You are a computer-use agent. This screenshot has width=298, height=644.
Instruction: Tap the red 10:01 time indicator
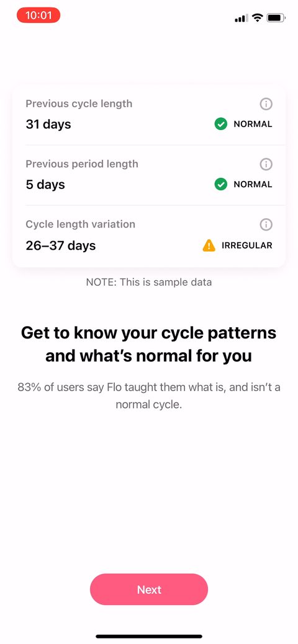pyautogui.click(x=38, y=15)
